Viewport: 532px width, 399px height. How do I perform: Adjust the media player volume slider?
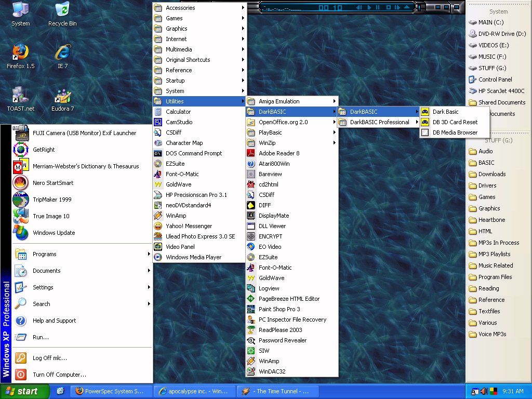(420, 7)
